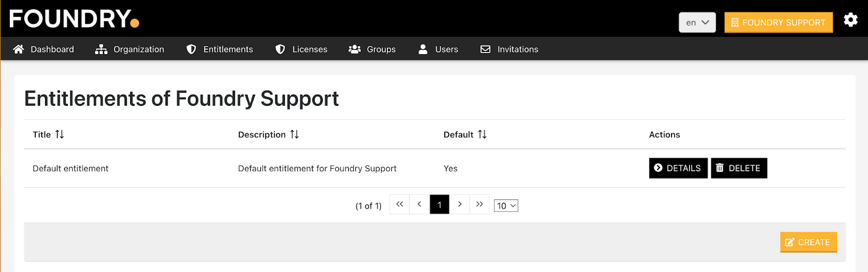Image resolution: width=868 pixels, height=272 pixels.
Task: Open the Groups menu item
Action: coord(372,49)
